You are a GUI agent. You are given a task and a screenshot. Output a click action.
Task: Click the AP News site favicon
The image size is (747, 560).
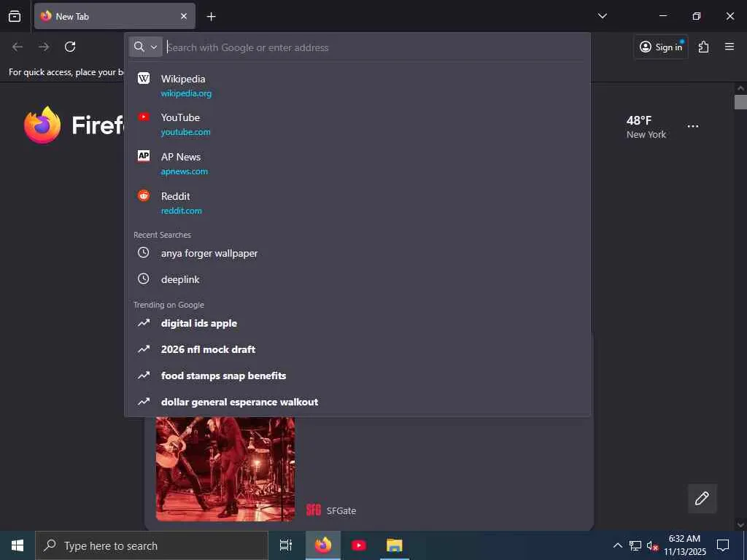click(x=144, y=156)
